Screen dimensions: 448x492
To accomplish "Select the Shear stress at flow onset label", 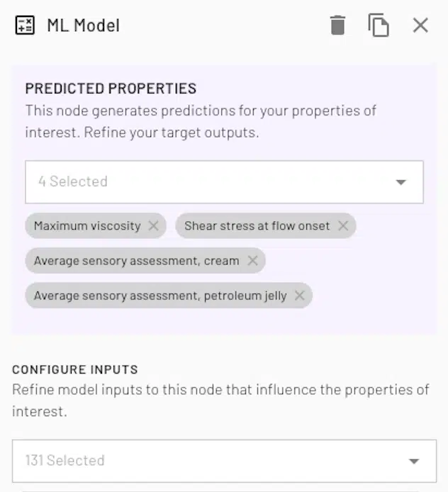I will (257, 225).
